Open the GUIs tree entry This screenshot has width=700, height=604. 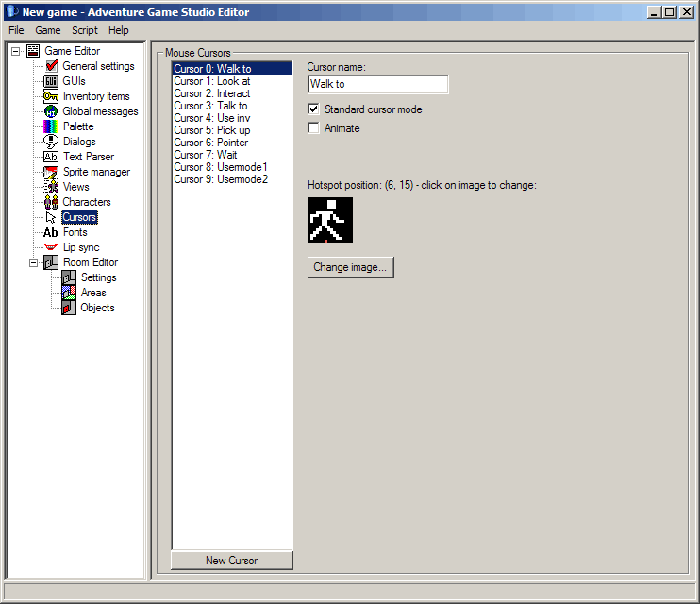coord(74,81)
